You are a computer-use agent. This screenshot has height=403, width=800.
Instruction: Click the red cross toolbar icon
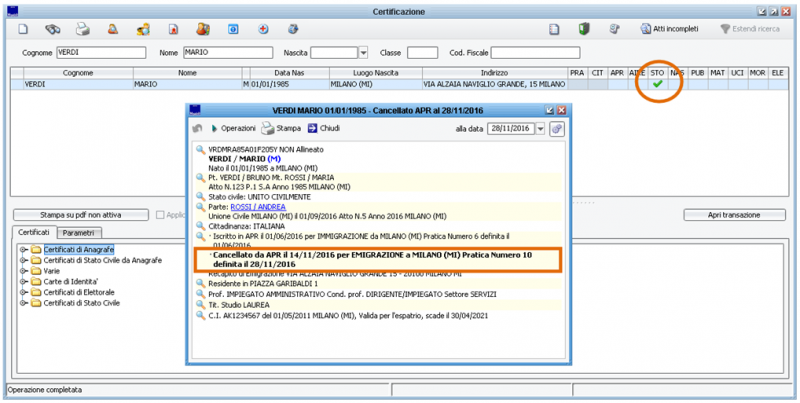point(263,30)
